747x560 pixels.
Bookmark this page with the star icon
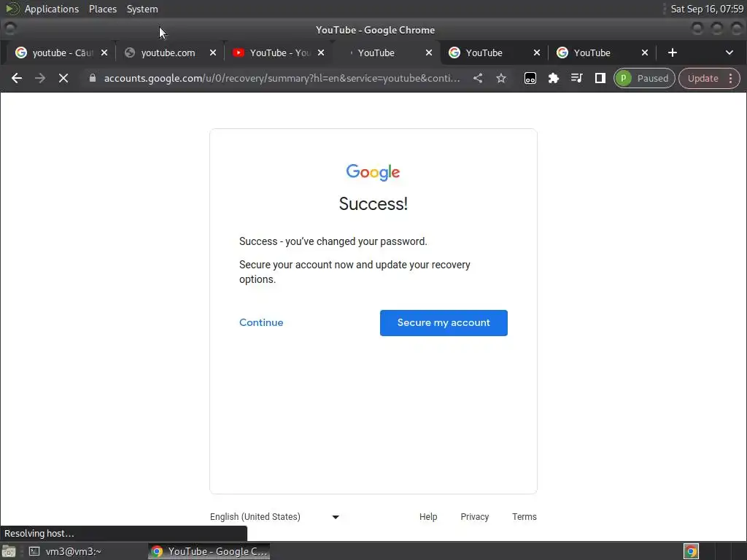coord(500,78)
